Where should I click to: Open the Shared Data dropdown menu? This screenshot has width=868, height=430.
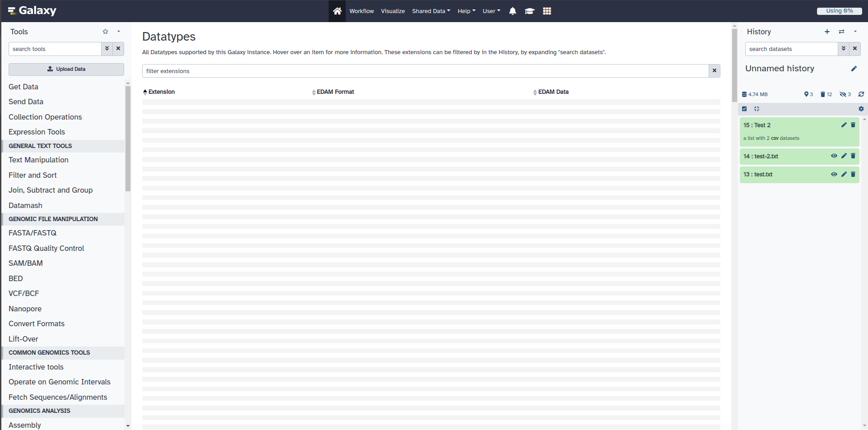pyautogui.click(x=431, y=11)
